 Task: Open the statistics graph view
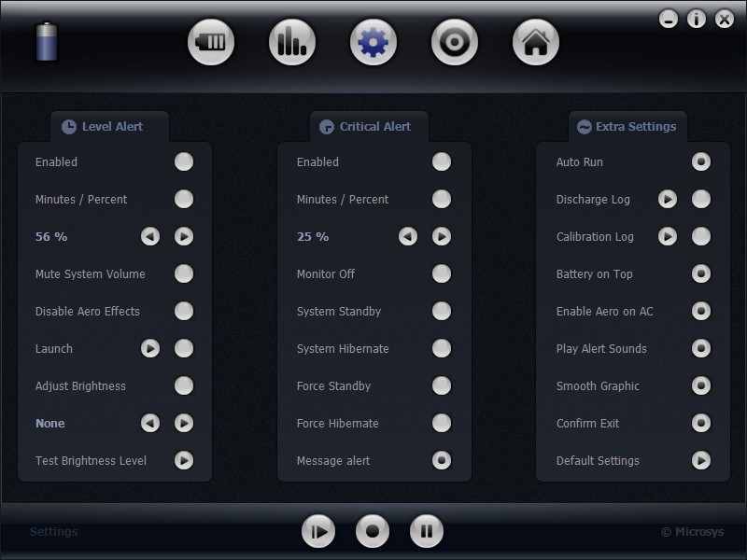tap(292, 41)
